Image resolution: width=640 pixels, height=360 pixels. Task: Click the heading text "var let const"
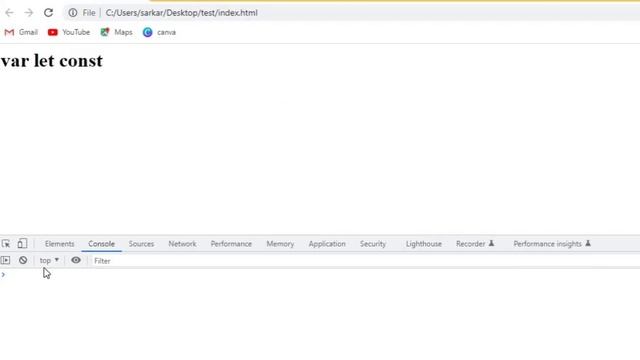pyautogui.click(x=52, y=61)
